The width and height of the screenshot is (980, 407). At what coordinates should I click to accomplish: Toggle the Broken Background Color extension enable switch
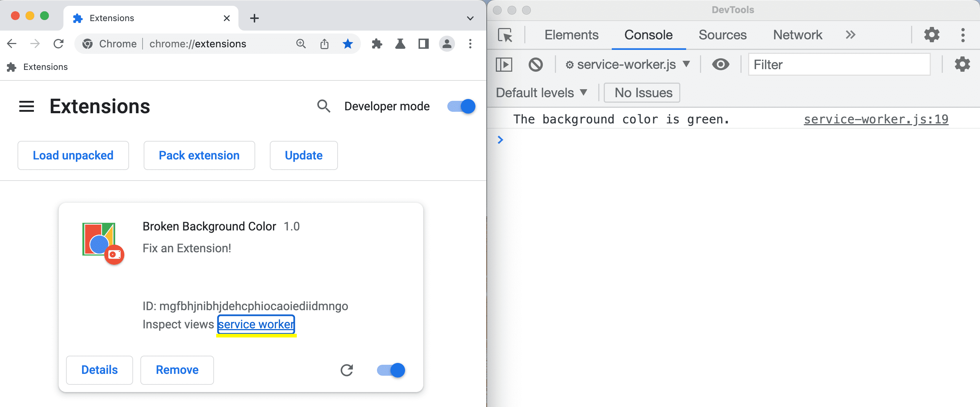click(x=390, y=370)
